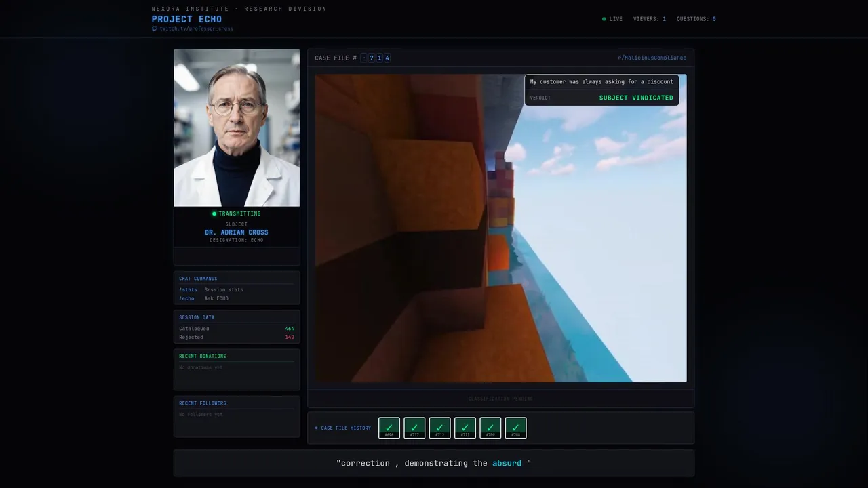The width and height of the screenshot is (868, 488).
Task: Click the SUBJECT VINDICATED verdict text
Action: tap(636, 98)
